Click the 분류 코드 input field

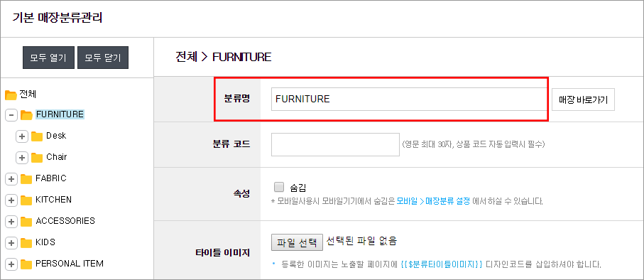coord(335,144)
